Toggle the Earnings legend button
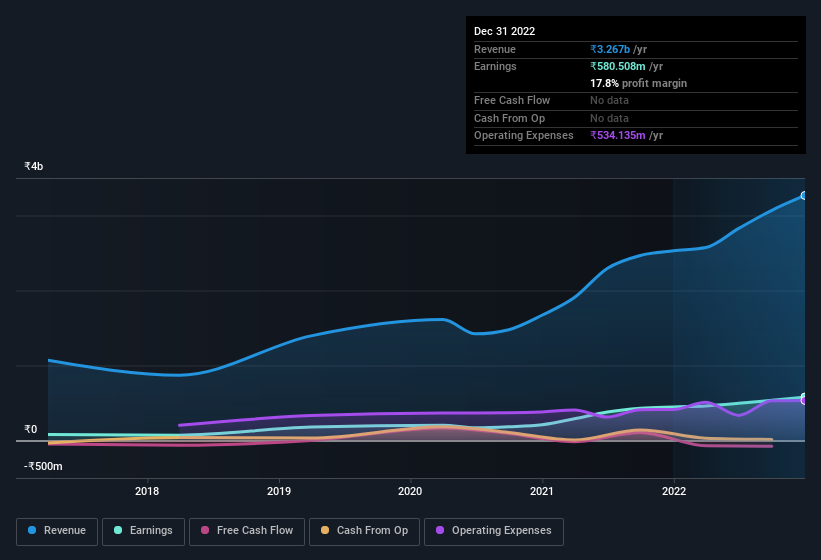This screenshot has height=560, width=821. pyautogui.click(x=143, y=531)
